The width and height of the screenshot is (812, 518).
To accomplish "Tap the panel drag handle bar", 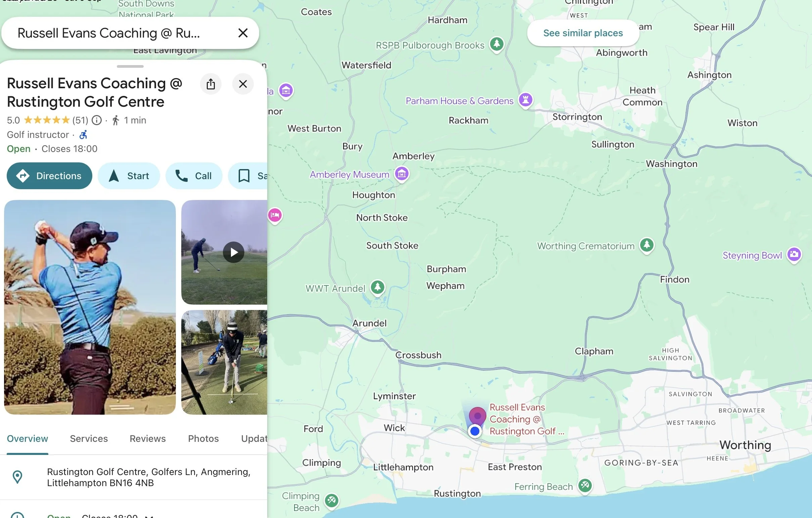I will [130, 66].
